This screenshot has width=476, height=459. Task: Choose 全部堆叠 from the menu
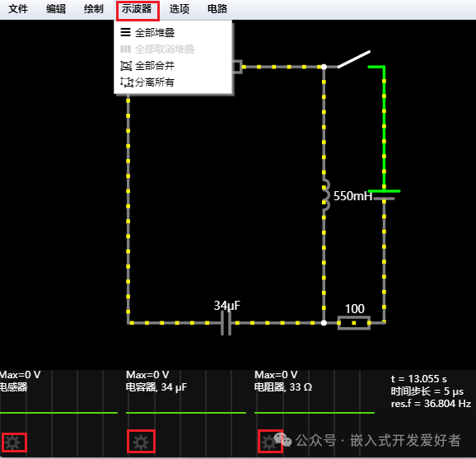coord(174,32)
